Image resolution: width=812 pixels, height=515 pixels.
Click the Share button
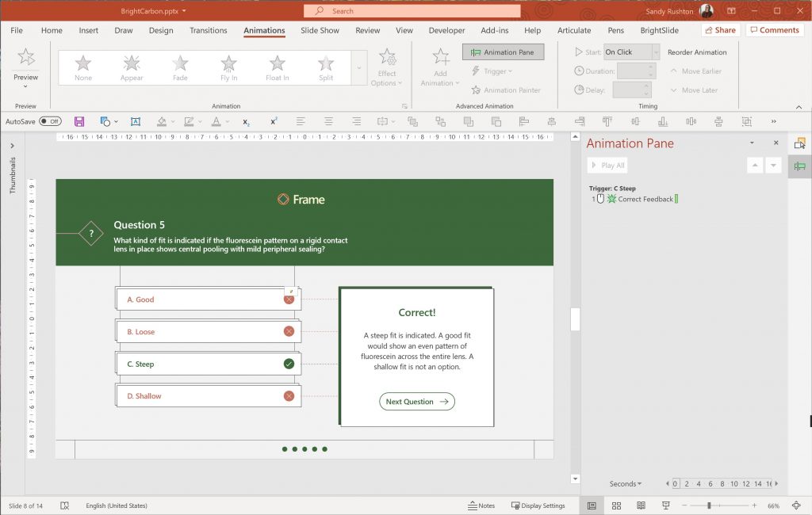[719, 29]
